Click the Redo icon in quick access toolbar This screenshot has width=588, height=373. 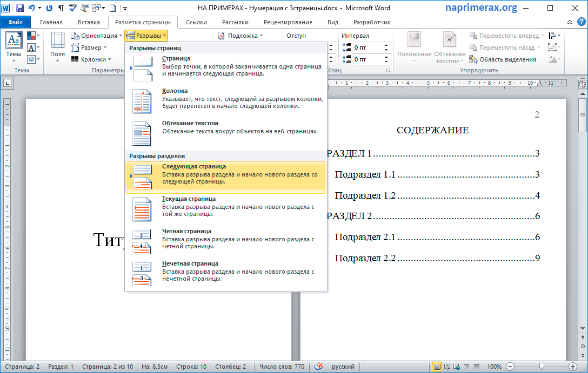click(x=49, y=8)
